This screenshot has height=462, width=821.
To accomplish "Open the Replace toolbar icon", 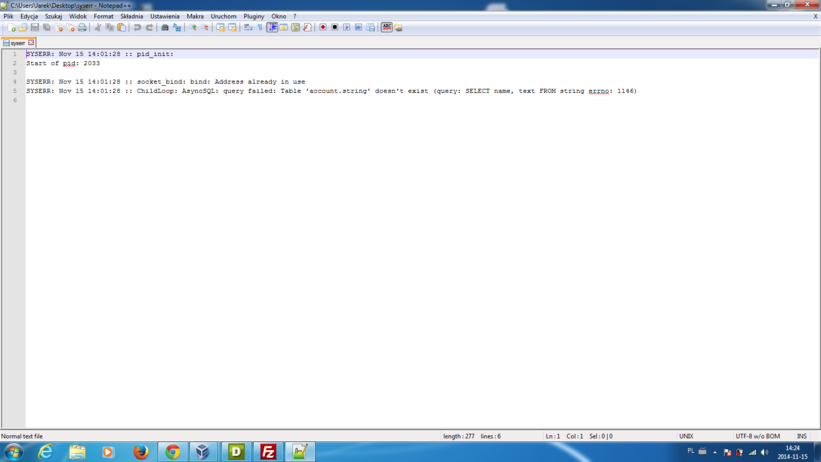I will click(177, 28).
